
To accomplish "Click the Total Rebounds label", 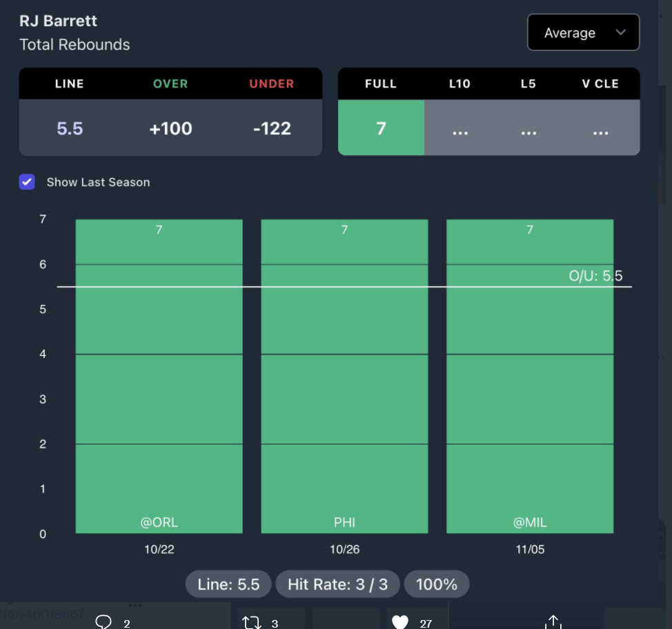I will (75, 45).
